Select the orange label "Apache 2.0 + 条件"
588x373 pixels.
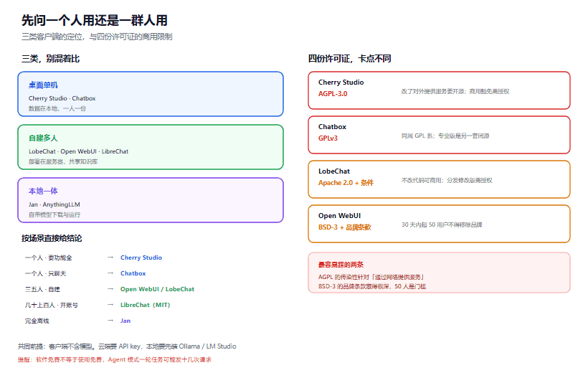(346, 183)
